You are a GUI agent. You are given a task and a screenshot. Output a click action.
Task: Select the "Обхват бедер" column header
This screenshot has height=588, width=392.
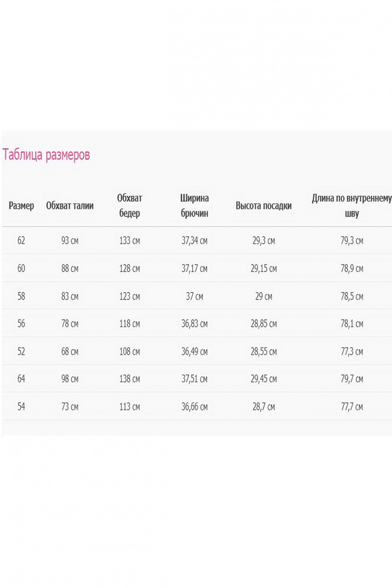point(130,205)
